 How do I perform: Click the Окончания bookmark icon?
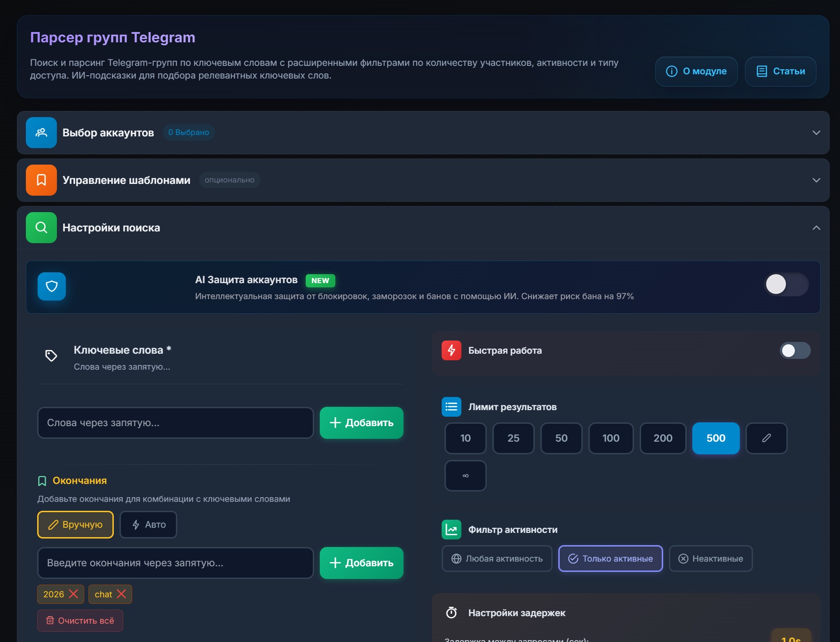(x=42, y=481)
